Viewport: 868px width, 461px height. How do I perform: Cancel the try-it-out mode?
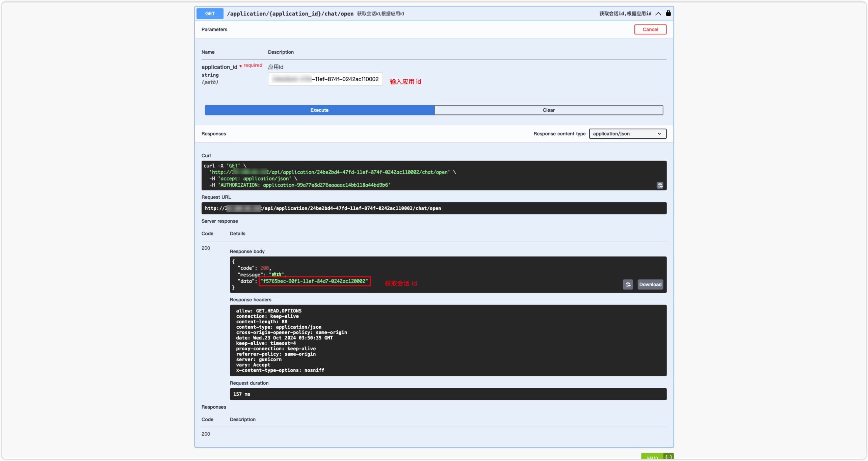pos(650,29)
